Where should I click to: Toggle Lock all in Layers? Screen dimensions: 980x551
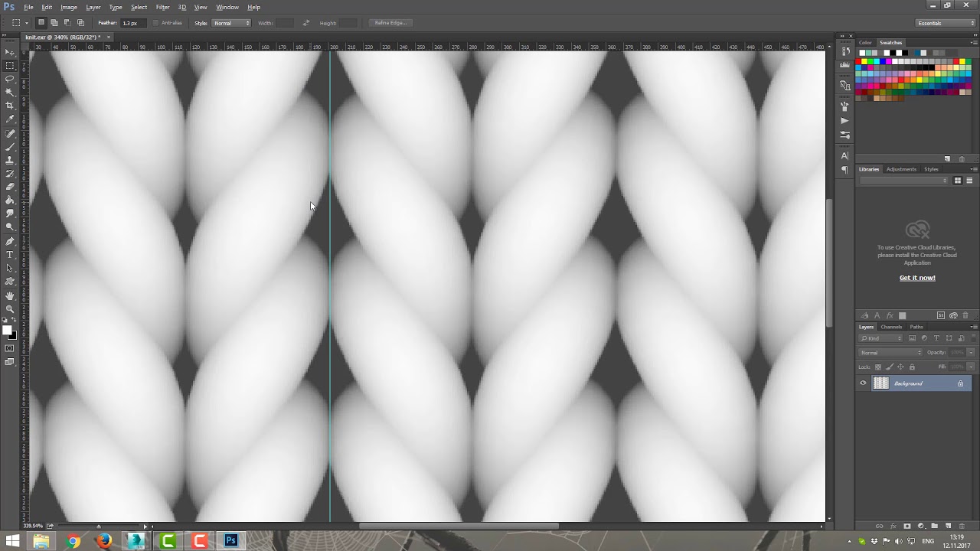pyautogui.click(x=912, y=367)
